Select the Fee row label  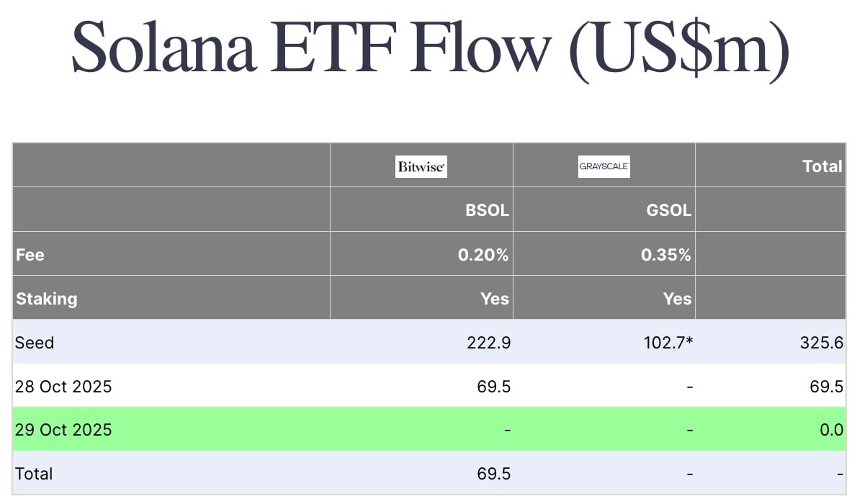pyautogui.click(x=30, y=255)
